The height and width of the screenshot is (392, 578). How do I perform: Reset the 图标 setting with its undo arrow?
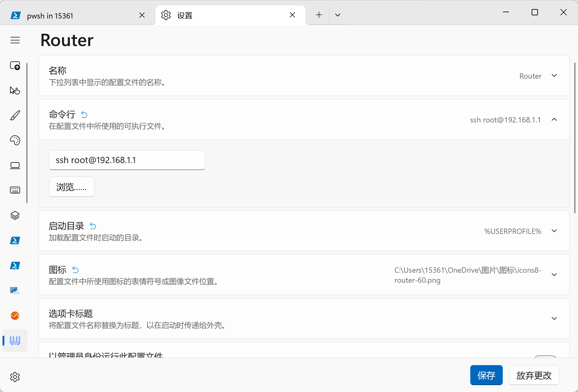(x=76, y=270)
